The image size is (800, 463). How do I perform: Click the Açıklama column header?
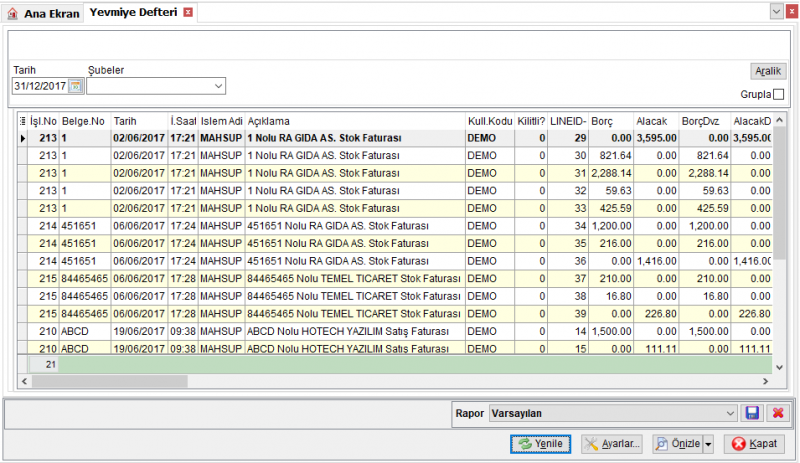pos(355,121)
